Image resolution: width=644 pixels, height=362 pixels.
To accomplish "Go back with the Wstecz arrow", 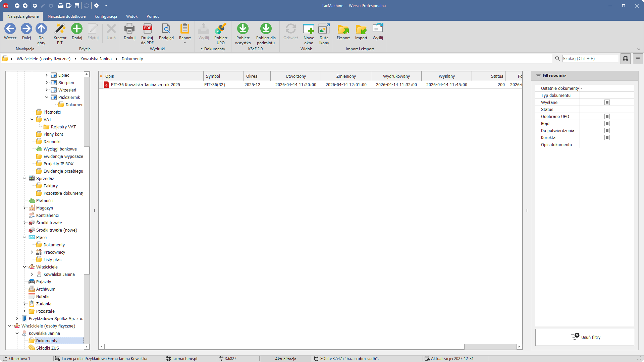I will pyautogui.click(x=10, y=29).
